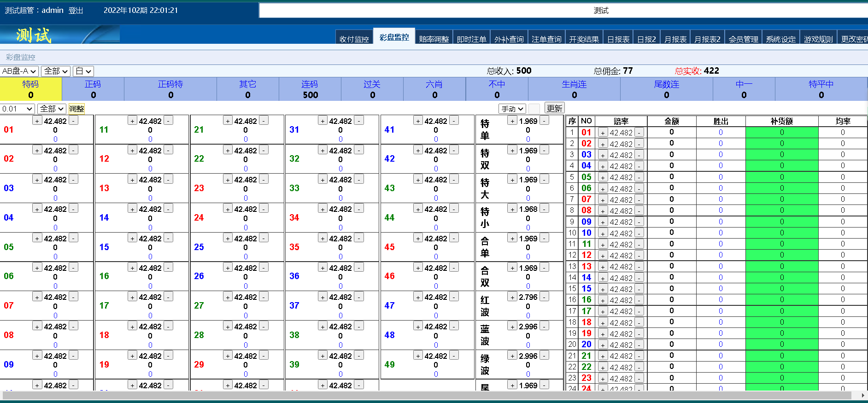Open the 白 dropdown selector
The image size is (868, 403).
click(83, 71)
